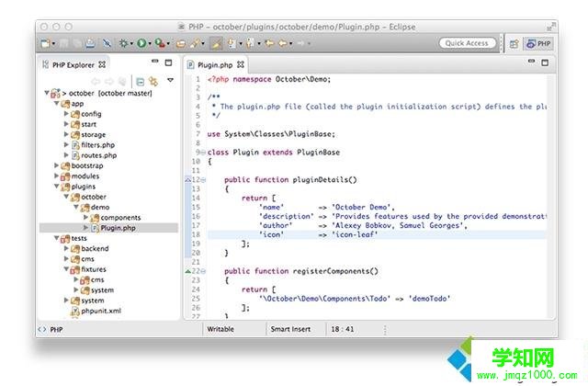Fold the pluginDetails function

[203, 180]
